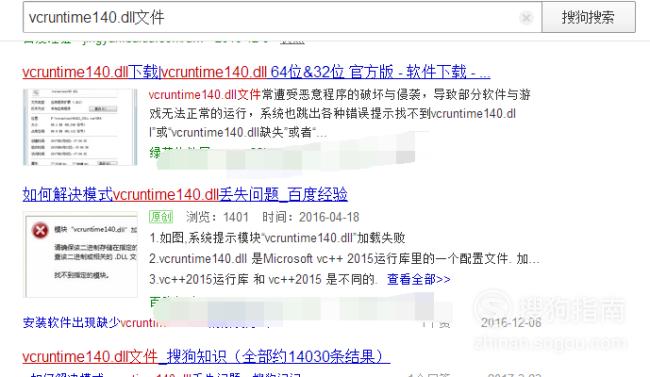Screen dimensions: 650x377
Task: Click the snippet line about Microsoft vc++ 2015运行库
Action: pos(344,258)
